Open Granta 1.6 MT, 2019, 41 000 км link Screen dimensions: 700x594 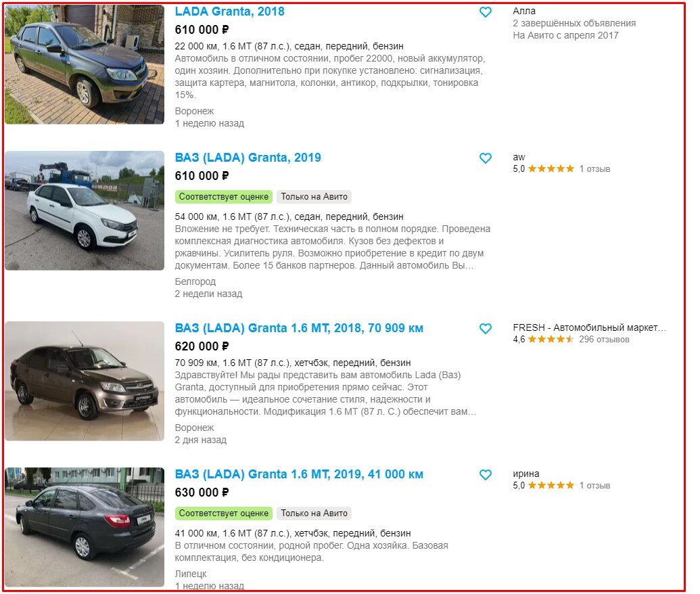coord(299,474)
